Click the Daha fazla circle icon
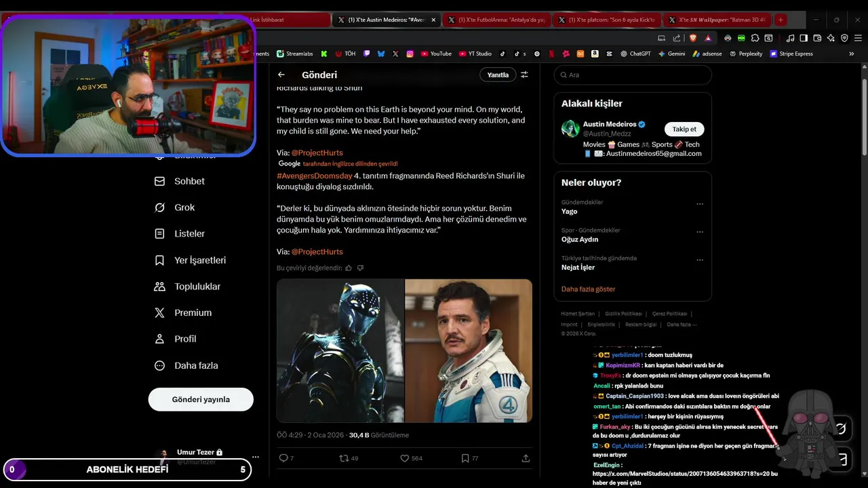868x488 pixels. pyautogui.click(x=159, y=365)
